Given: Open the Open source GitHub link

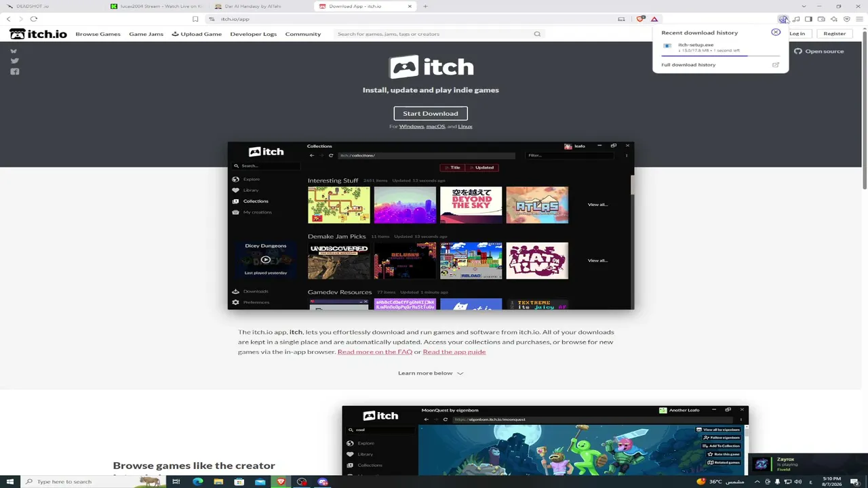Looking at the screenshot, I should pyautogui.click(x=819, y=52).
